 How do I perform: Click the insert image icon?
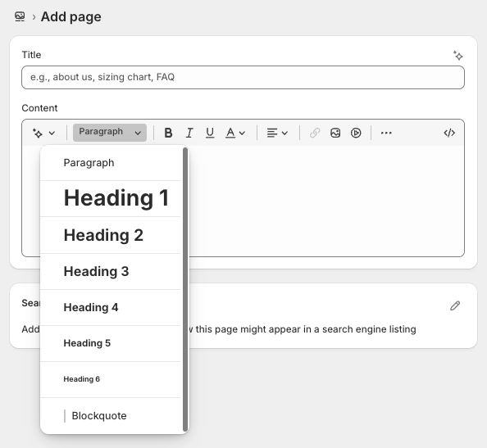point(335,133)
